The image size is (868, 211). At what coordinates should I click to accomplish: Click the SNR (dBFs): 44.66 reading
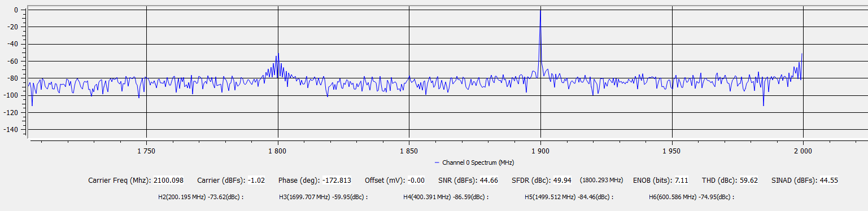[x=468, y=181]
